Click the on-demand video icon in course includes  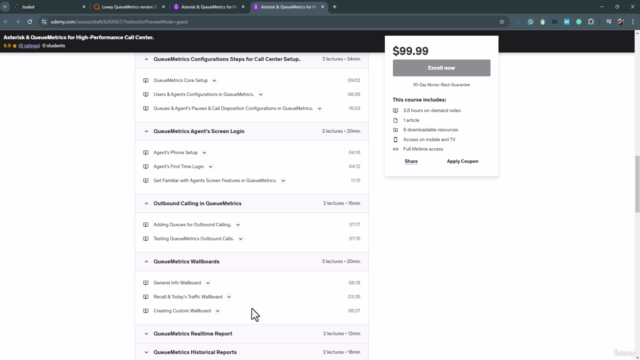(396, 111)
